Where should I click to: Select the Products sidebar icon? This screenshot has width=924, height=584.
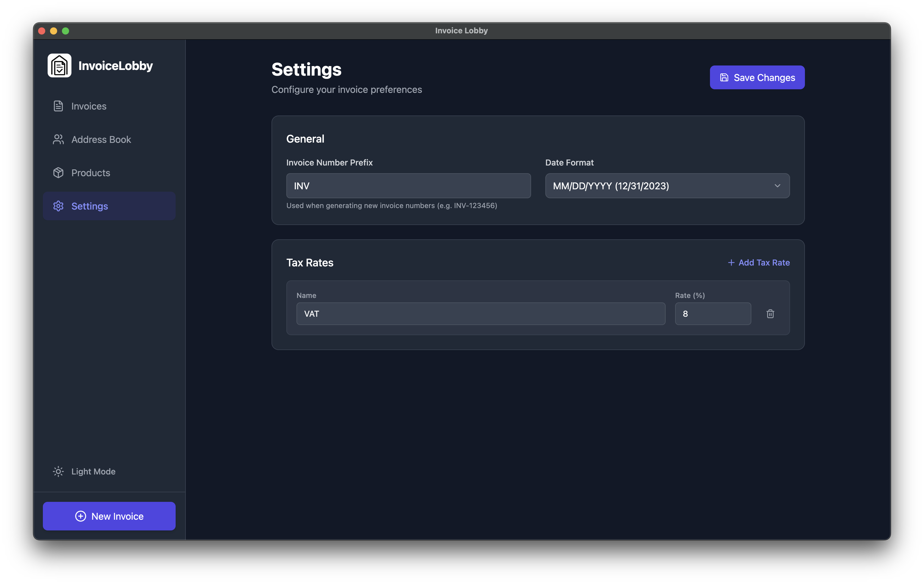[58, 173]
